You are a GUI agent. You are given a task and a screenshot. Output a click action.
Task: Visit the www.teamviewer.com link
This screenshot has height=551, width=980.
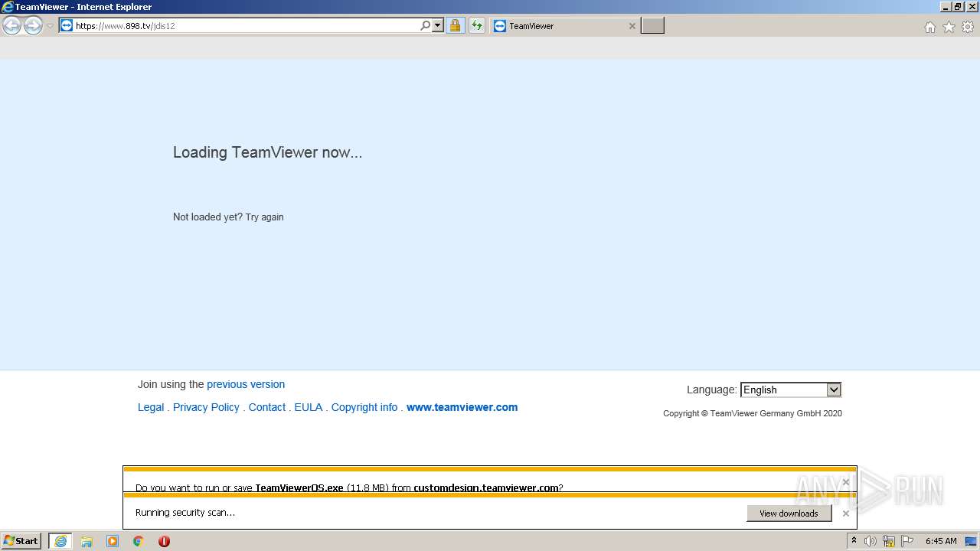(x=462, y=407)
